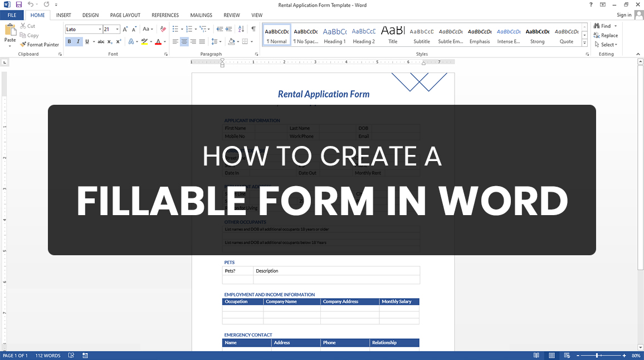
Task: Expand the Lato font name dropdown
Action: [100, 28]
